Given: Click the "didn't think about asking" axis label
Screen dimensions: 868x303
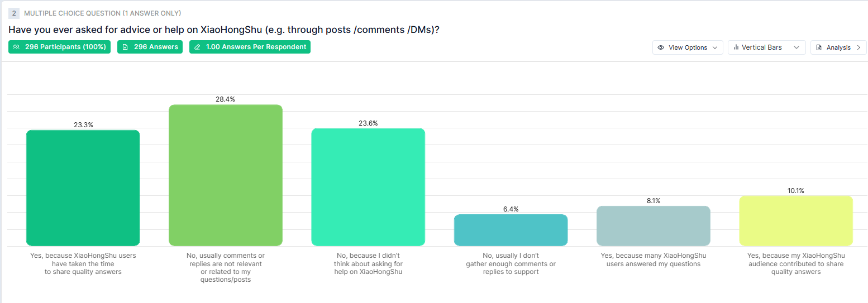Looking at the screenshot, I should click(x=368, y=263).
